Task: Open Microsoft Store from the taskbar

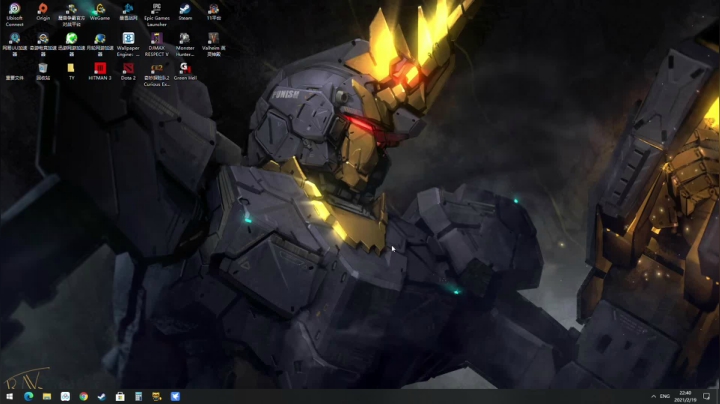Action: click(x=120, y=396)
